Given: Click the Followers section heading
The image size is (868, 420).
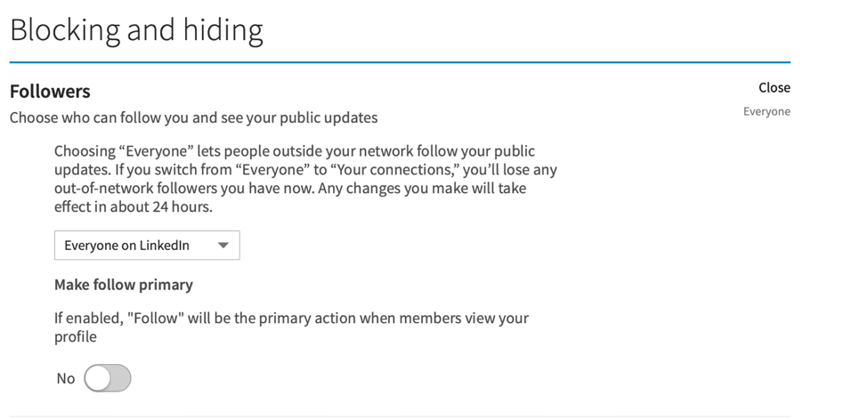Looking at the screenshot, I should 50,92.
